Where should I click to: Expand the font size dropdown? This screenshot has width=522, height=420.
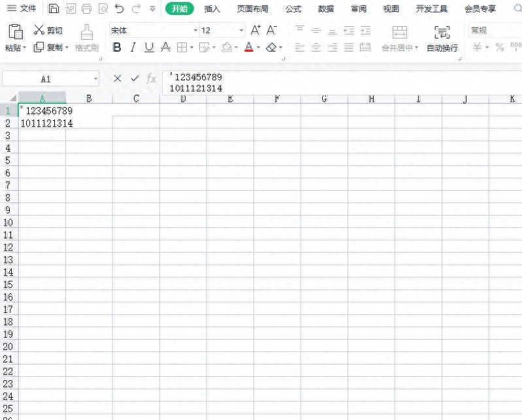pos(241,31)
